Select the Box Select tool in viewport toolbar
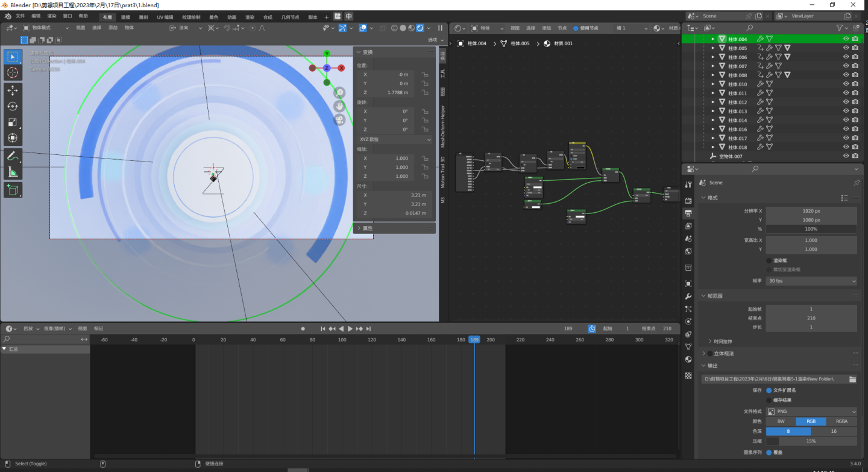Screen dimensions: 868x472 [13, 57]
